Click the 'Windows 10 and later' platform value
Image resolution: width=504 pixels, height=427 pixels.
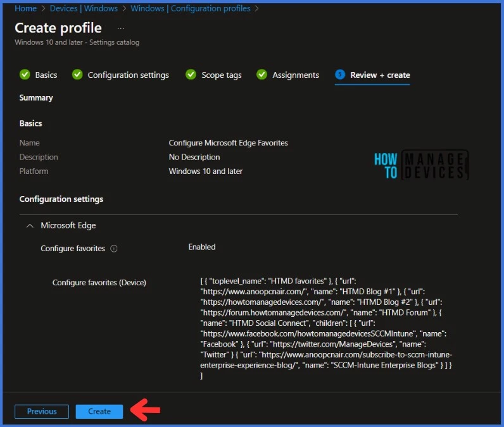[x=206, y=171]
